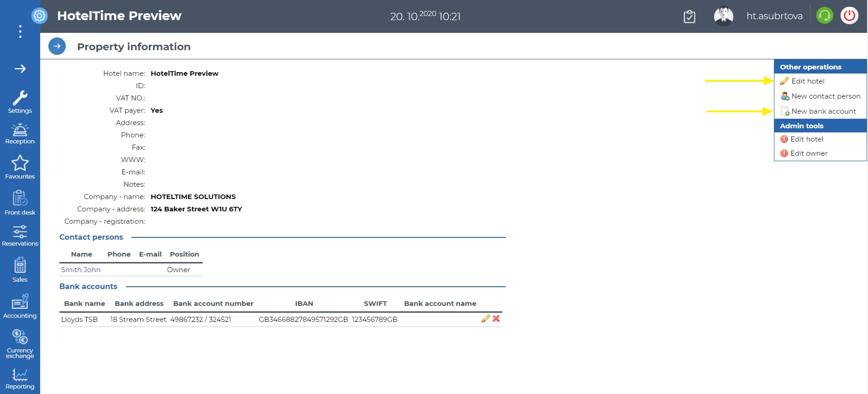Expand sidebar with the white arrow icon

(x=20, y=69)
